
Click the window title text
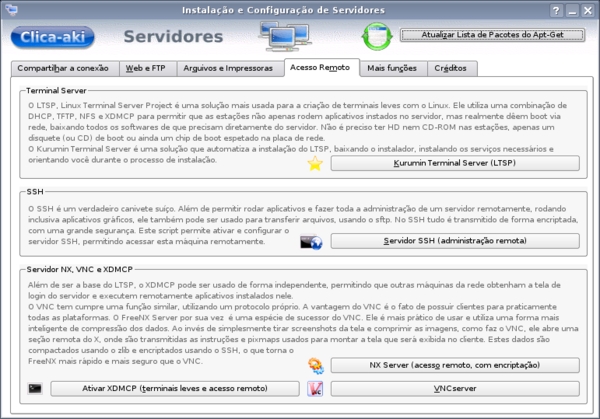(283, 10)
